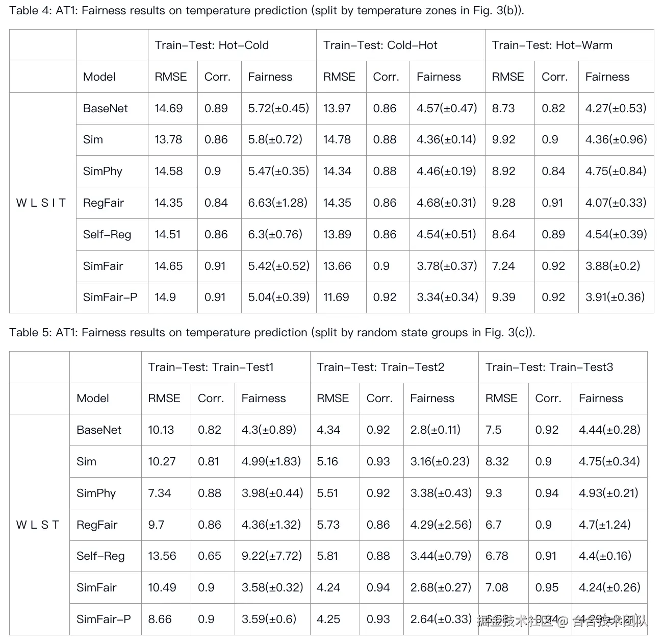Click the 'Train–Test: Train–Test1' header cell
664x644 pixels.
pyautogui.click(x=211, y=367)
